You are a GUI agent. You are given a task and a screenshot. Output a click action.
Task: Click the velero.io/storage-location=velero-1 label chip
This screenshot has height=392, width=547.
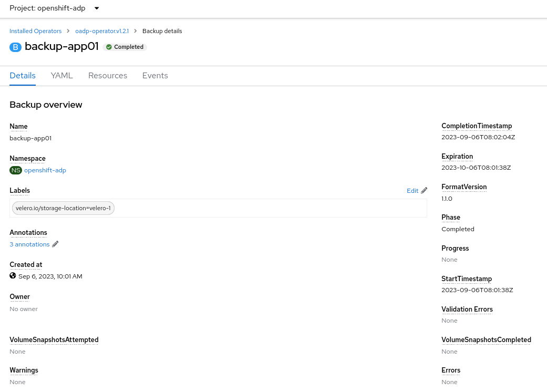(63, 208)
